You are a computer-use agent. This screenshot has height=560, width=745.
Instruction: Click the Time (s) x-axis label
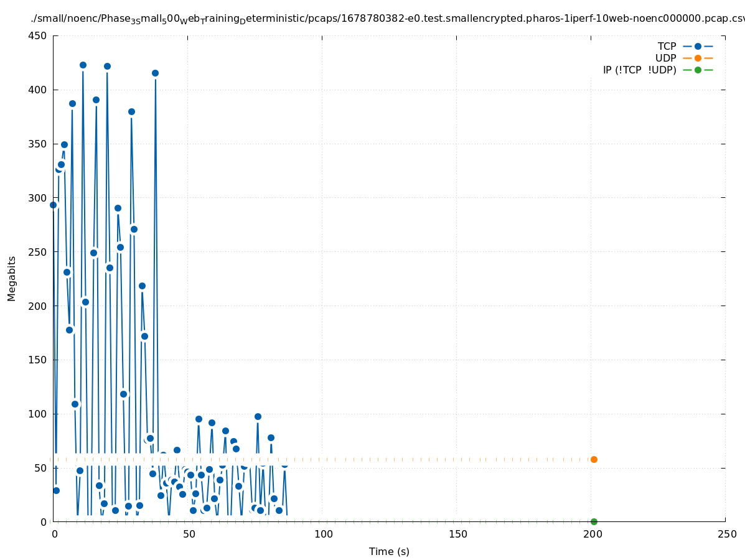[x=389, y=551]
